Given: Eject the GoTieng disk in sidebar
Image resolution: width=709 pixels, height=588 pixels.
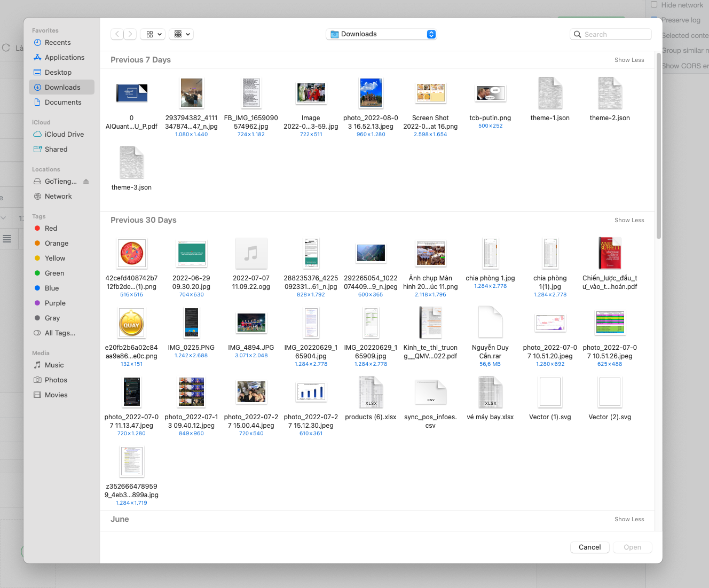Looking at the screenshot, I should click(86, 182).
